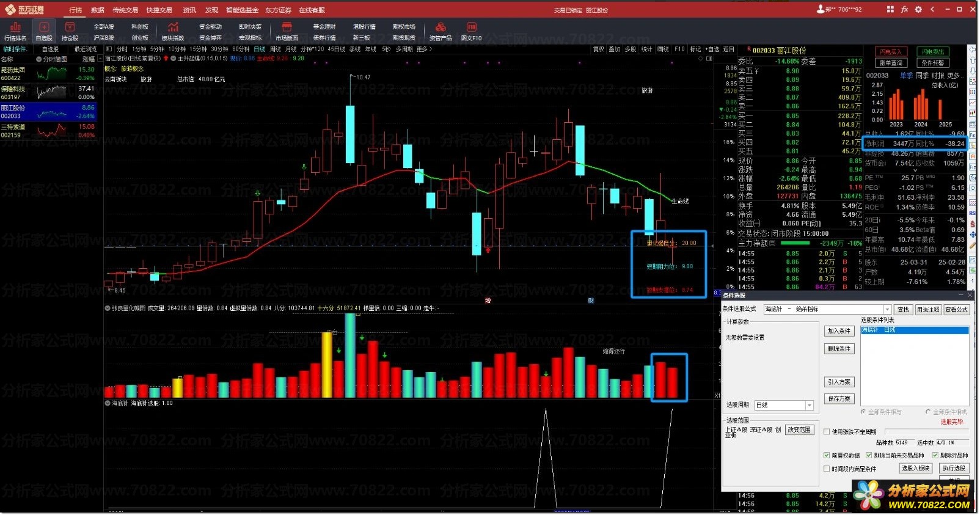The image size is (980, 515).
Task: Toggle 前复权数据 checkbox
Action: (827, 456)
